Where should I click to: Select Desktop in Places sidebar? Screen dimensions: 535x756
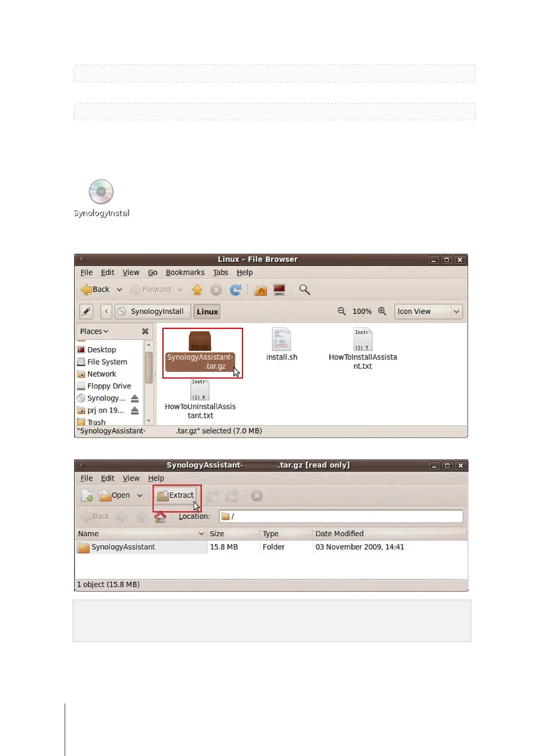coord(97,349)
